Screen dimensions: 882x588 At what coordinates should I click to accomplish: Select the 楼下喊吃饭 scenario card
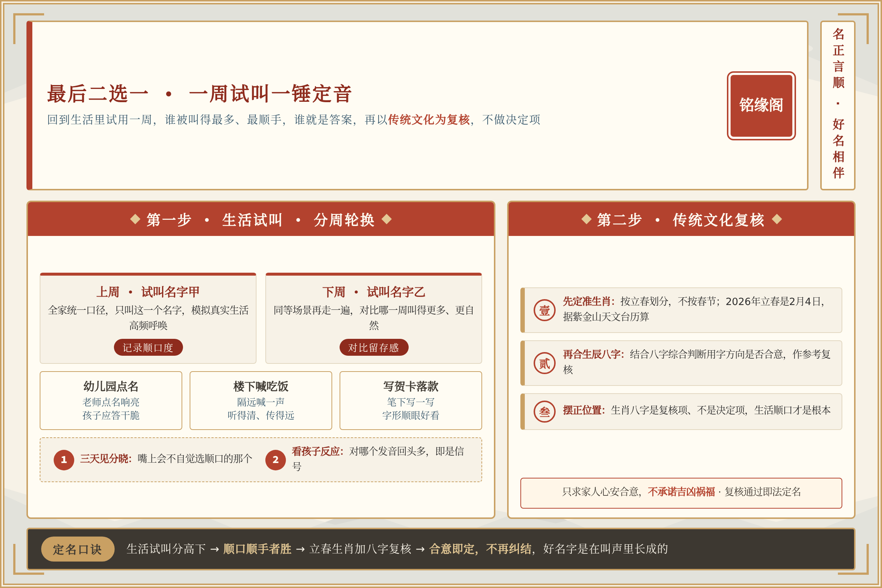coord(261,401)
